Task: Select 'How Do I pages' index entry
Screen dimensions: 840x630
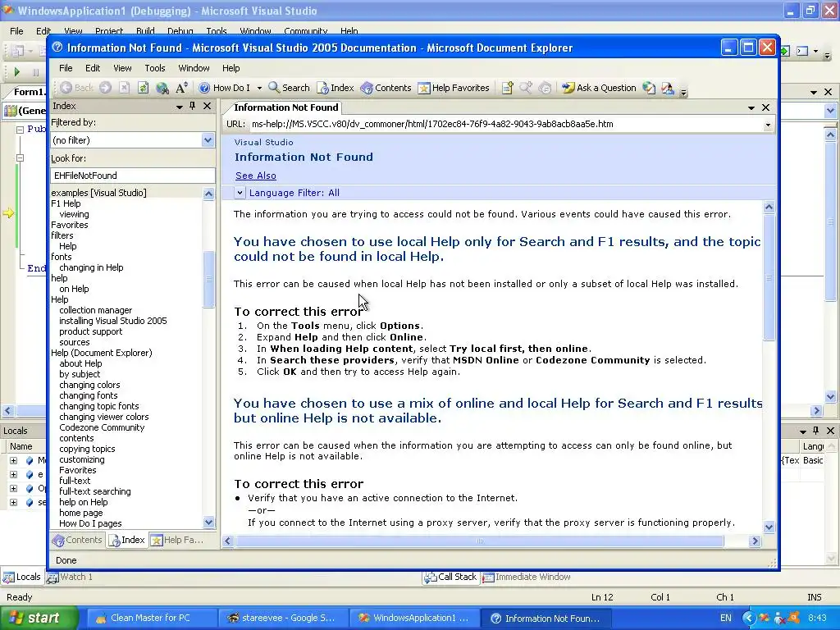Action: (90, 523)
